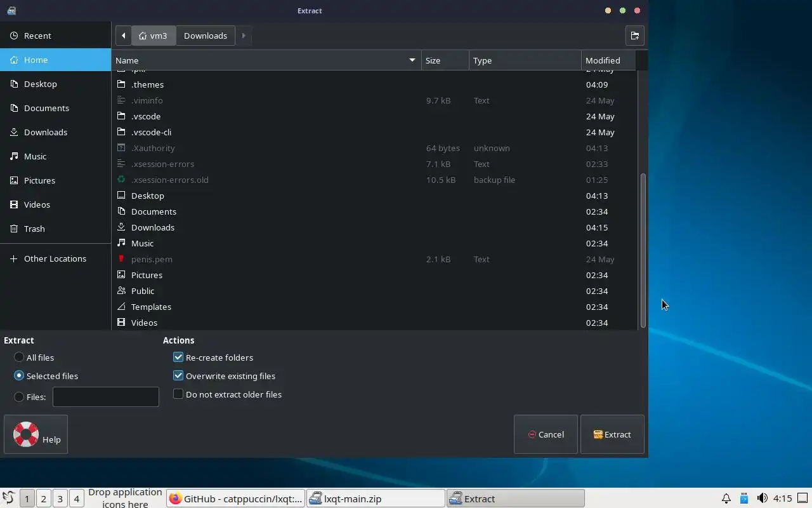Click the Templates folder icon in list
Viewport: 812px width, 508px height.
click(x=121, y=307)
